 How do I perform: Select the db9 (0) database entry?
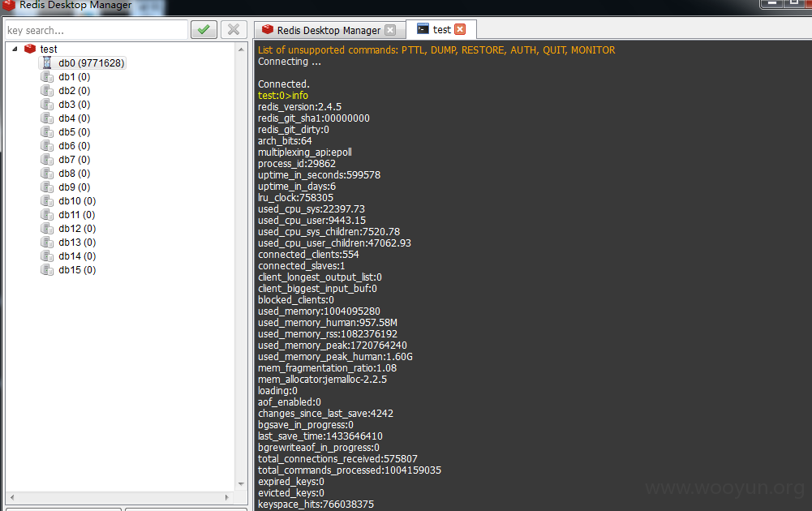(74, 187)
